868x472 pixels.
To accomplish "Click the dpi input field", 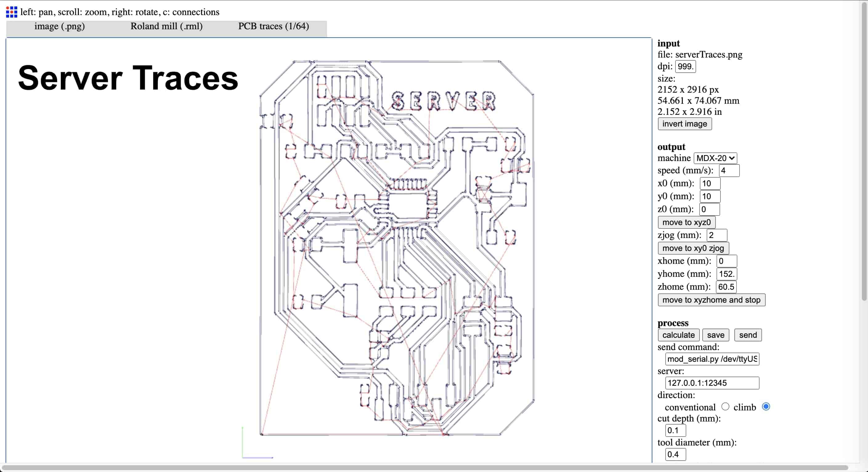I will pyautogui.click(x=685, y=67).
